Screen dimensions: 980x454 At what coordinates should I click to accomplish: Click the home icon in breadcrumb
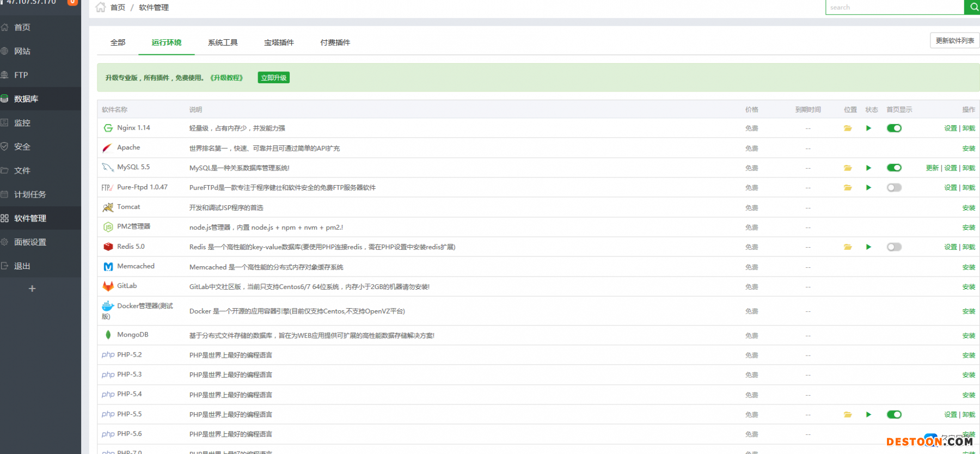point(101,7)
